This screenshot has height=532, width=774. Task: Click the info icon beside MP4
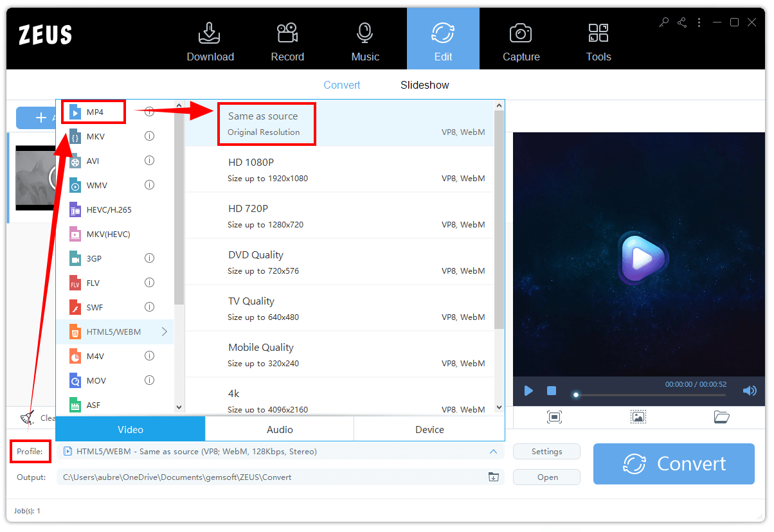(x=149, y=112)
